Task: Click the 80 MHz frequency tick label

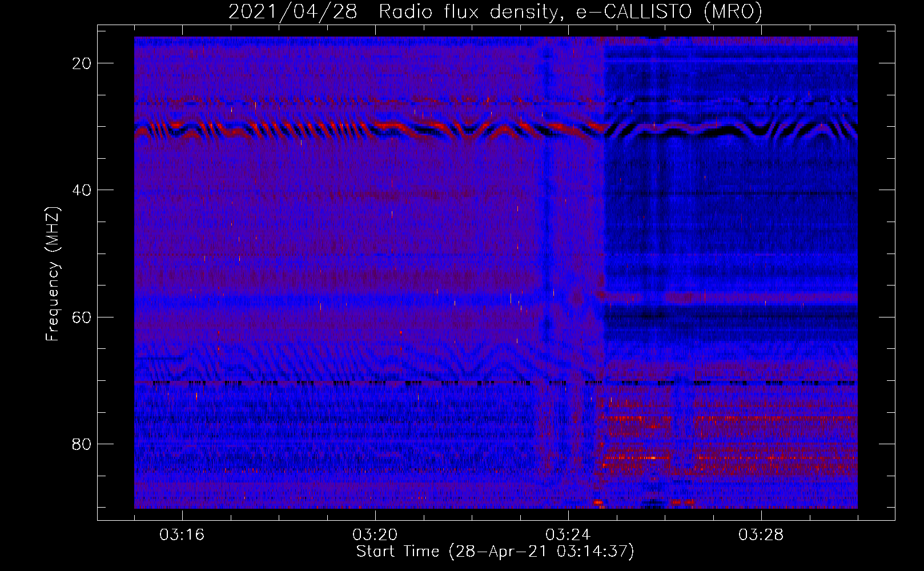Action: (82, 444)
